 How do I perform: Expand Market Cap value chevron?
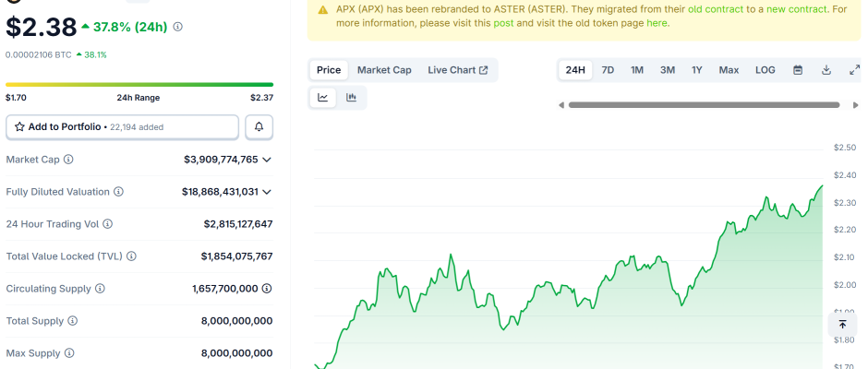point(267,160)
